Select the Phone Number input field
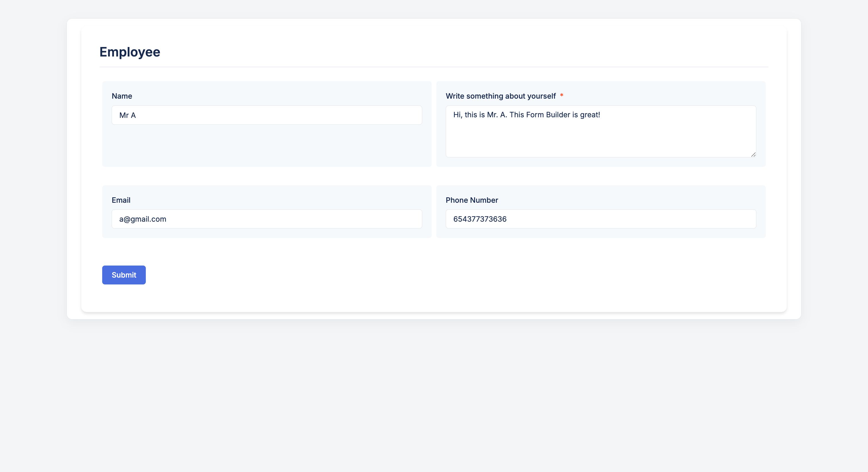Viewport: 868px width, 472px height. (601, 219)
